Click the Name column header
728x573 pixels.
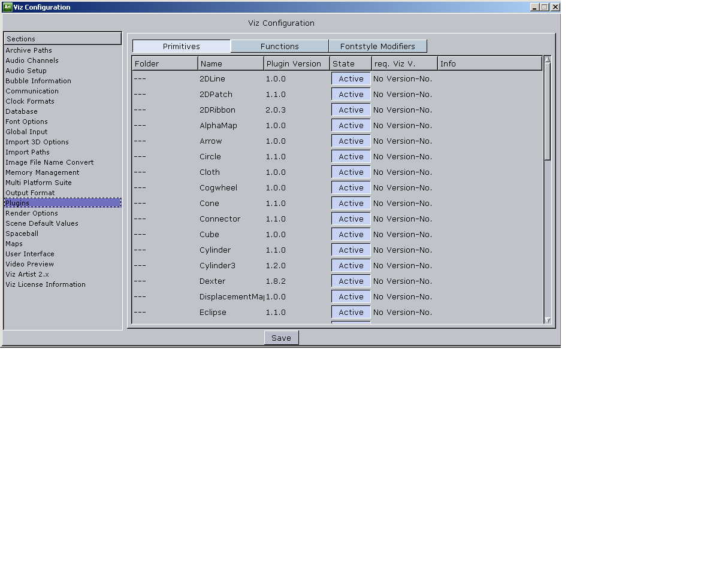point(231,63)
